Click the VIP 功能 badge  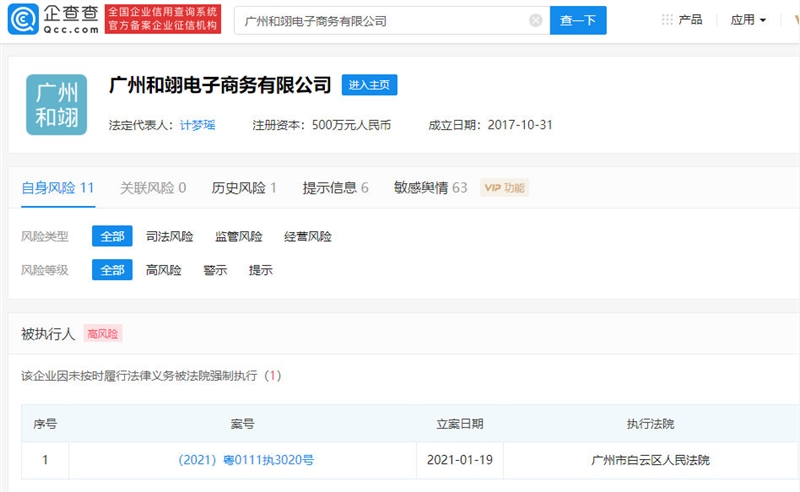click(504, 188)
